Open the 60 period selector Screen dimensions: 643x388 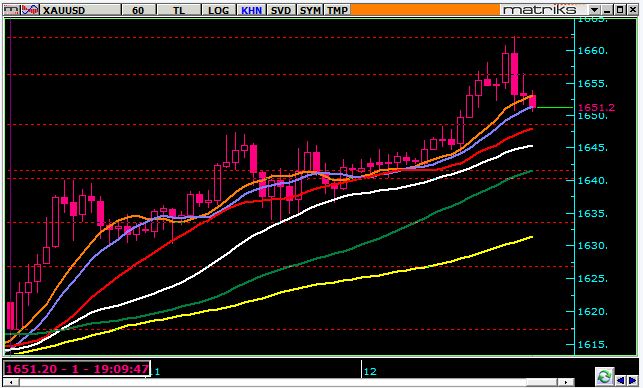tap(139, 10)
